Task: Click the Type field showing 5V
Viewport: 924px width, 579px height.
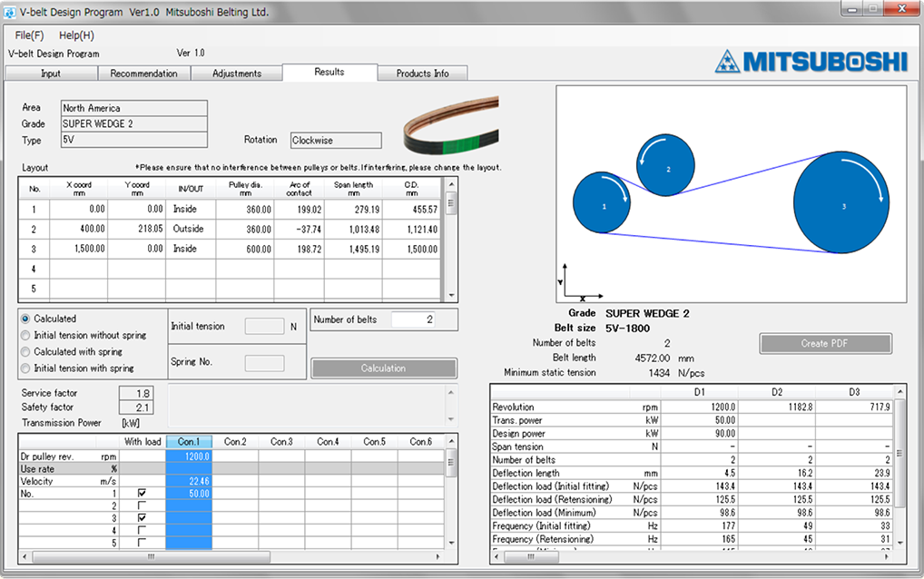Action: point(134,140)
